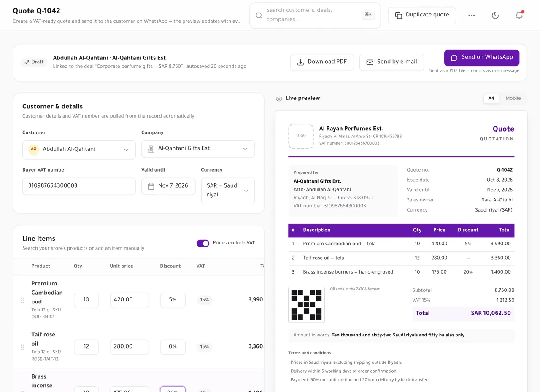
Task: Click the 15% VAT badge for Taif rose oil
Action: 205,347
